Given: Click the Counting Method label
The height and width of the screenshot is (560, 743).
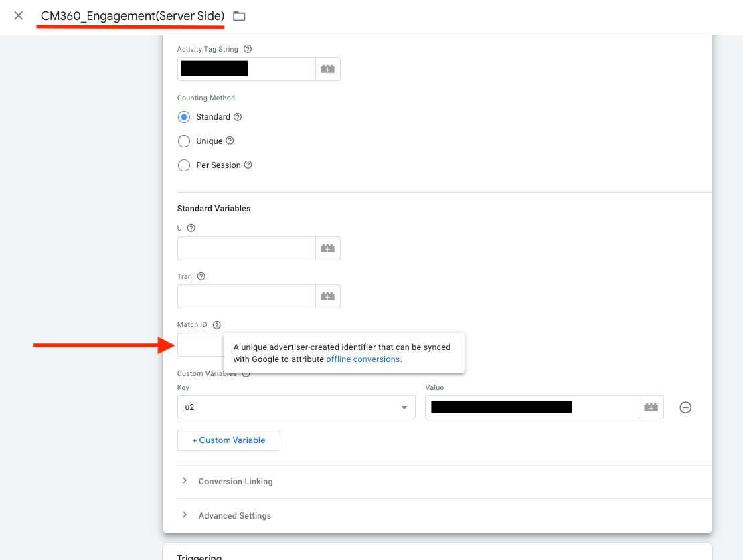Looking at the screenshot, I should [206, 98].
